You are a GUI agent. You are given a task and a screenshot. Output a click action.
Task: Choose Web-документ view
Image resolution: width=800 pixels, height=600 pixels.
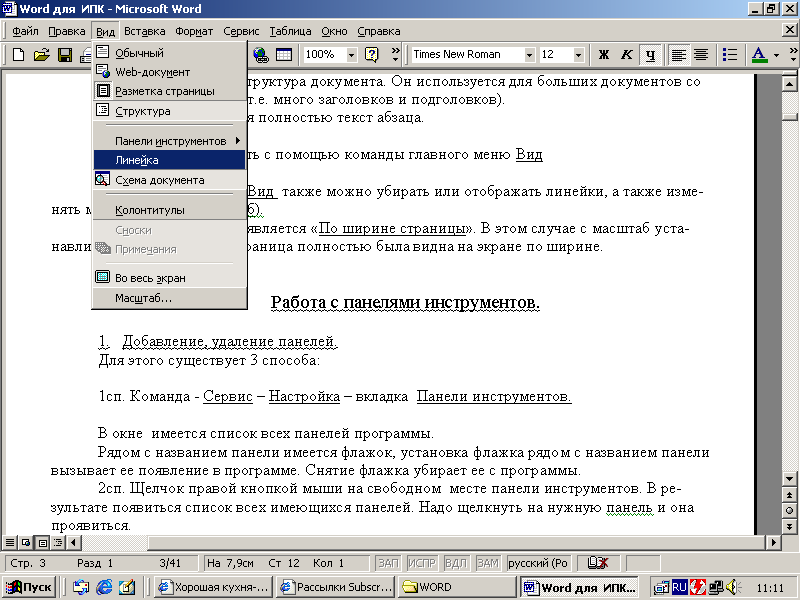pyautogui.click(x=169, y=72)
